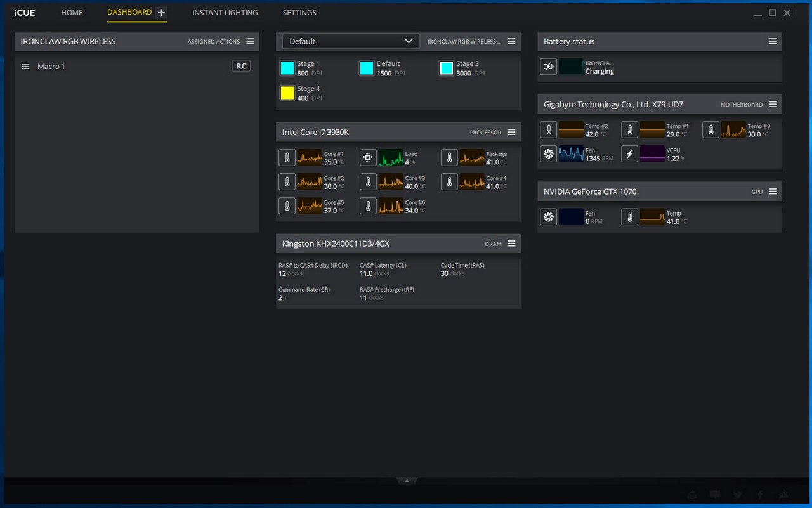Click the Core #1 thermometer icon
812x508 pixels.
point(287,157)
